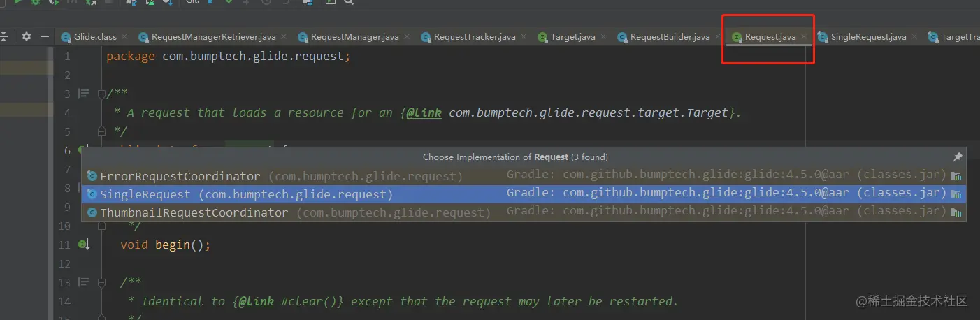This screenshot has height=320, width=980.
Task: Collapse the Javadoc fold at line 13
Action: click(101, 282)
